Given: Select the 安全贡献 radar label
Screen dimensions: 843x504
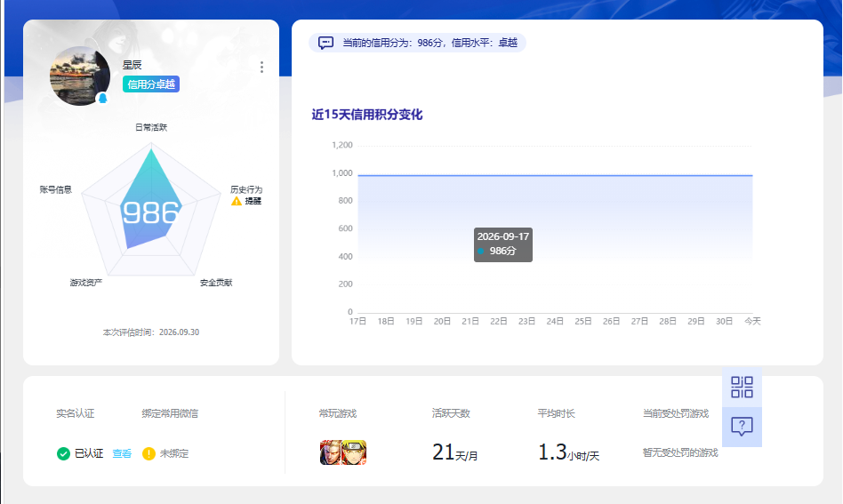Looking at the screenshot, I should tap(216, 283).
